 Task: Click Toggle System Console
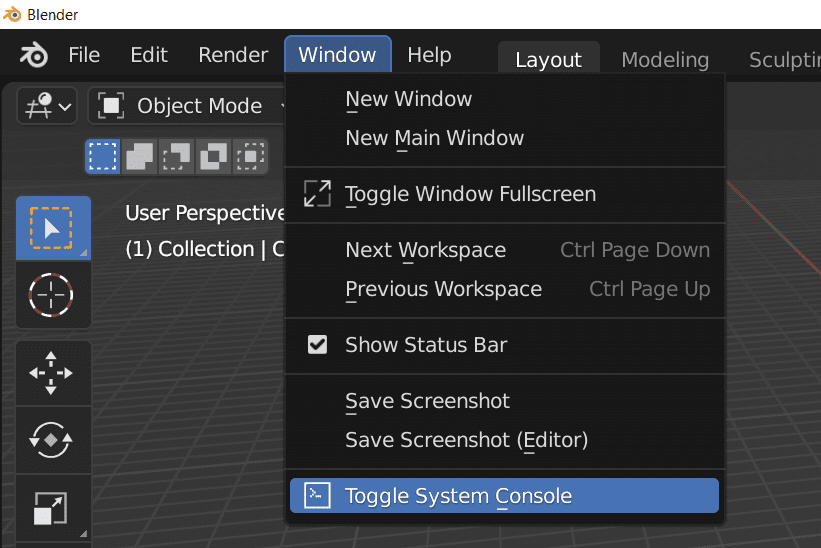tap(505, 496)
